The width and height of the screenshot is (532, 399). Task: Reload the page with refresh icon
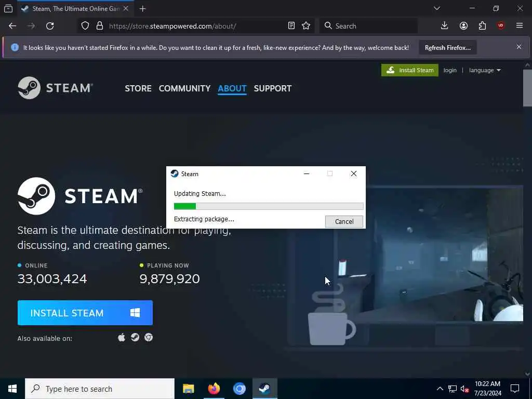pyautogui.click(x=50, y=26)
